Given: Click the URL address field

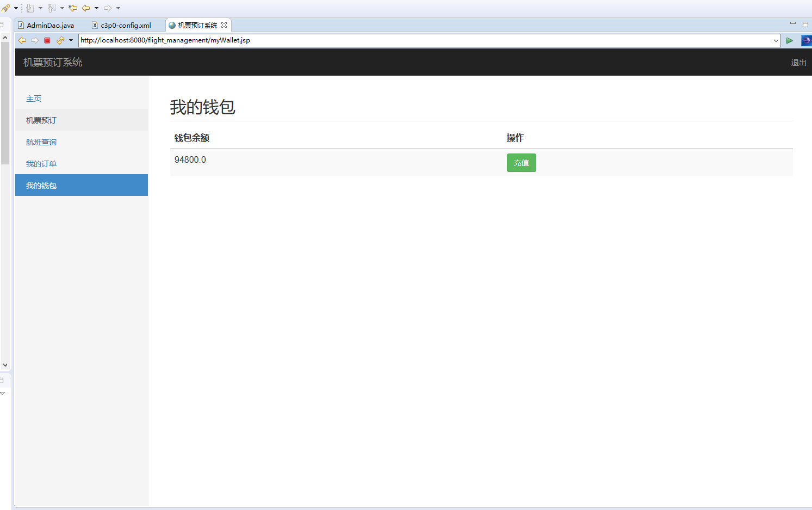Looking at the screenshot, I should [x=425, y=40].
